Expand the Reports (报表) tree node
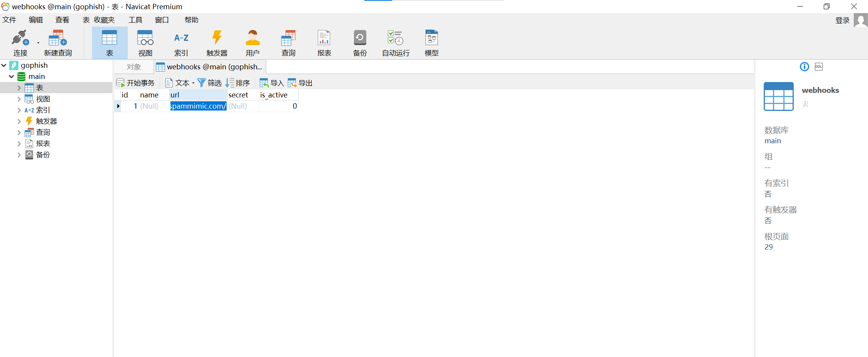This screenshot has width=868, height=357. [x=19, y=144]
